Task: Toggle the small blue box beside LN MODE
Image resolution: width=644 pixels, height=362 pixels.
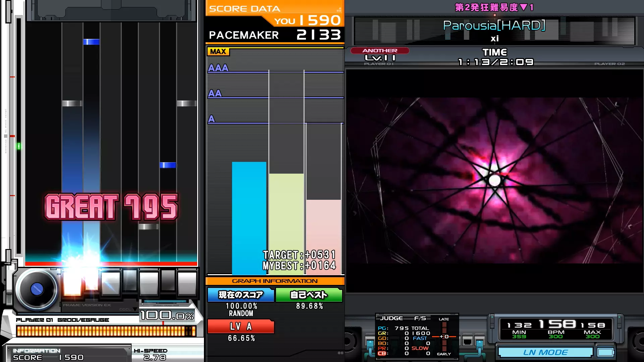Action: (x=605, y=352)
